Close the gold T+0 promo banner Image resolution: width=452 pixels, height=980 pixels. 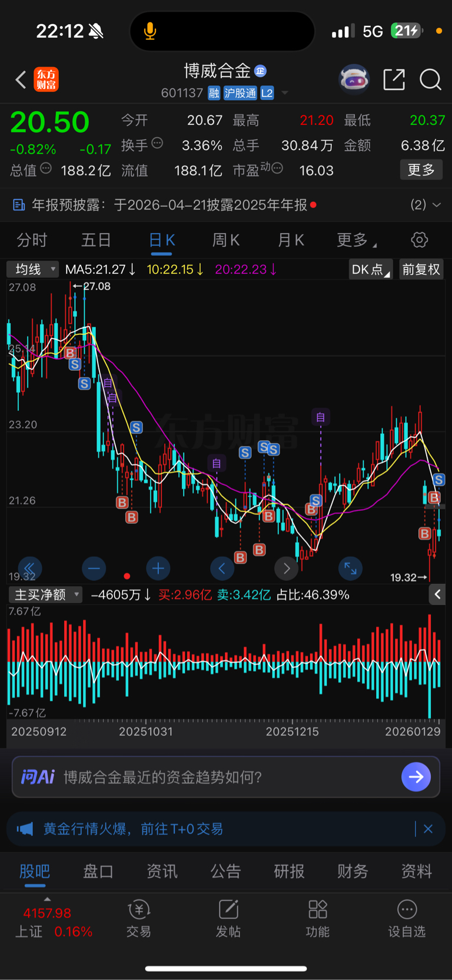[428, 829]
